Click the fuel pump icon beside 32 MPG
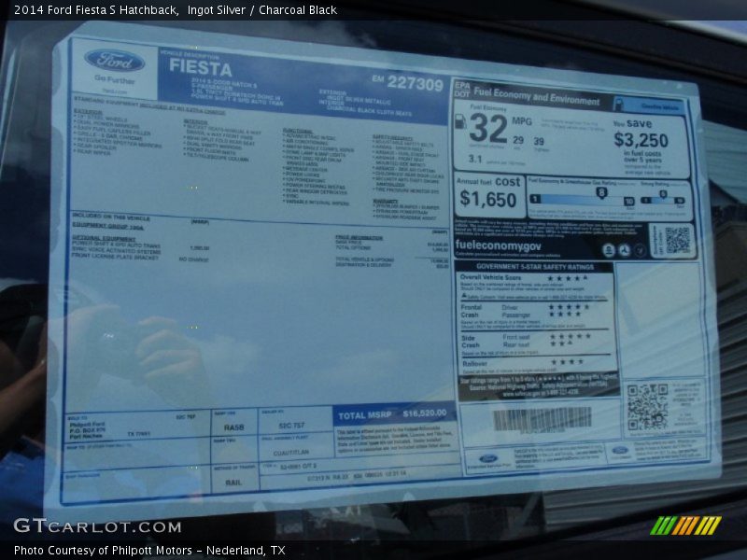The width and height of the screenshot is (747, 560). (460, 122)
